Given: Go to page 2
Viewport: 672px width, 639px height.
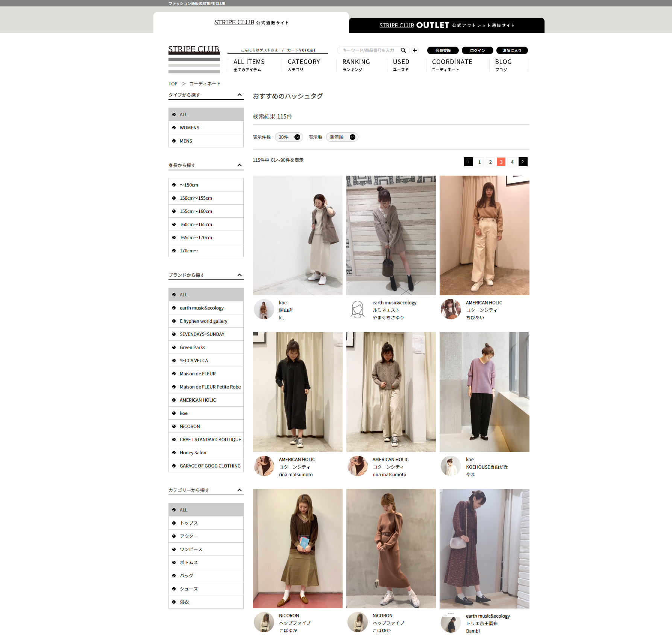Looking at the screenshot, I should pyautogui.click(x=490, y=162).
